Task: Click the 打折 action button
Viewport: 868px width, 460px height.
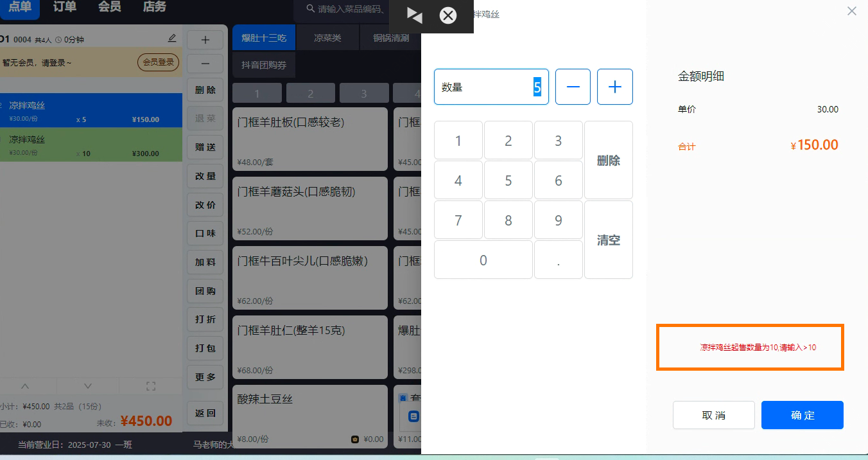Action: (205, 319)
